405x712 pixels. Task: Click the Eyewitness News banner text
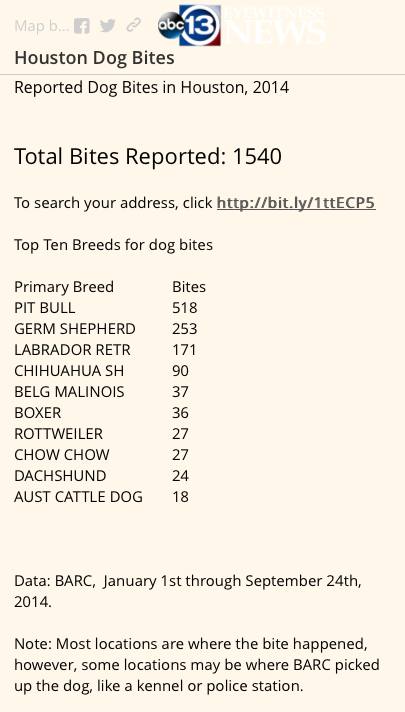(x=274, y=25)
